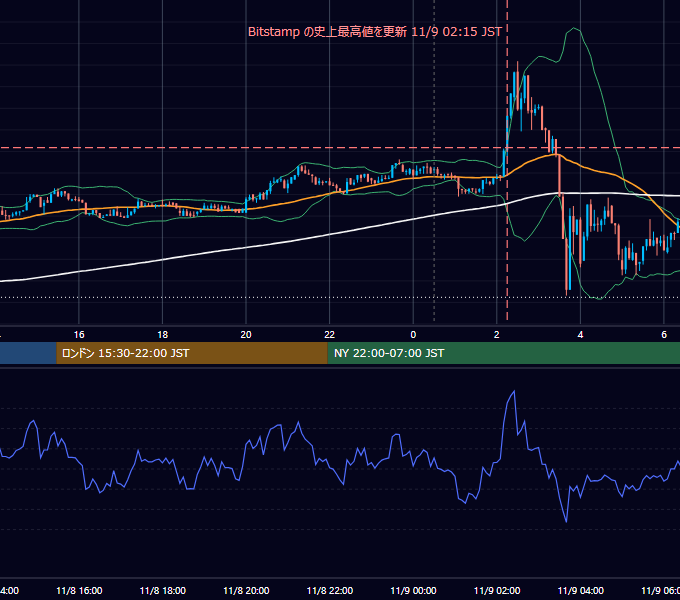Screen dimensions: 680x600
Task: Click the Bitstamp all-time-high annotation text
Action: point(375,32)
